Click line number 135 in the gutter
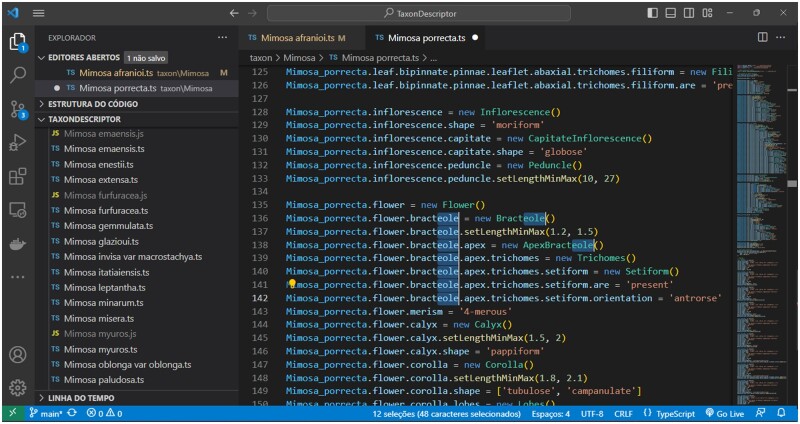 coord(260,205)
